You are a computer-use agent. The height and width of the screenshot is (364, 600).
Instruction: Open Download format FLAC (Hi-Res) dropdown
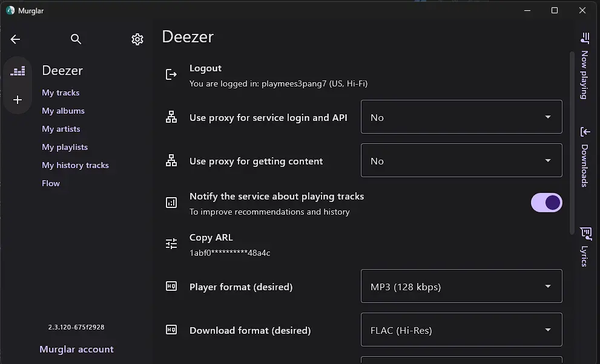pyautogui.click(x=461, y=330)
